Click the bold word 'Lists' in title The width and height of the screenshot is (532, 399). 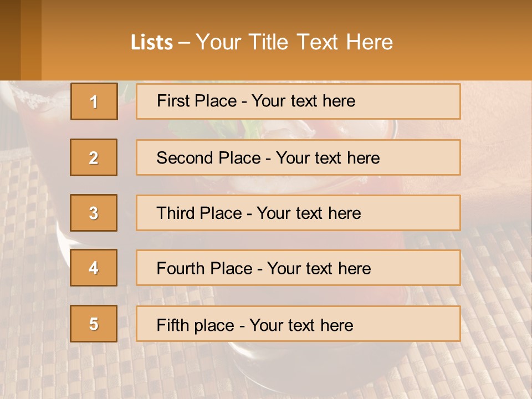(x=152, y=43)
